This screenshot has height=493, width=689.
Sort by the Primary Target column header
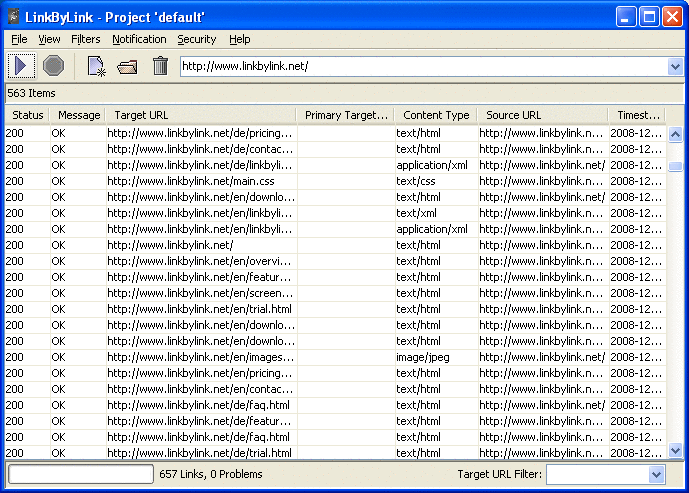point(346,115)
